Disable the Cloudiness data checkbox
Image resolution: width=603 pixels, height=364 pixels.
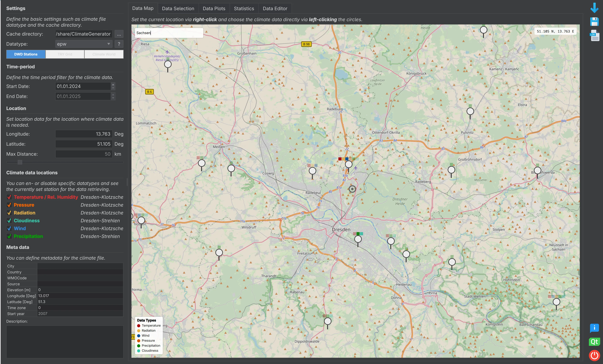coord(9,221)
